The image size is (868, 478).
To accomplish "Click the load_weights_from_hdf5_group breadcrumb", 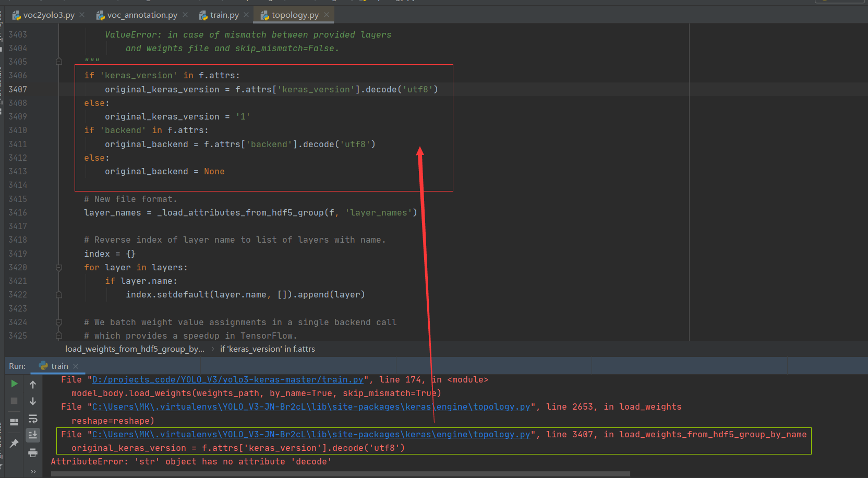I will coord(134,349).
